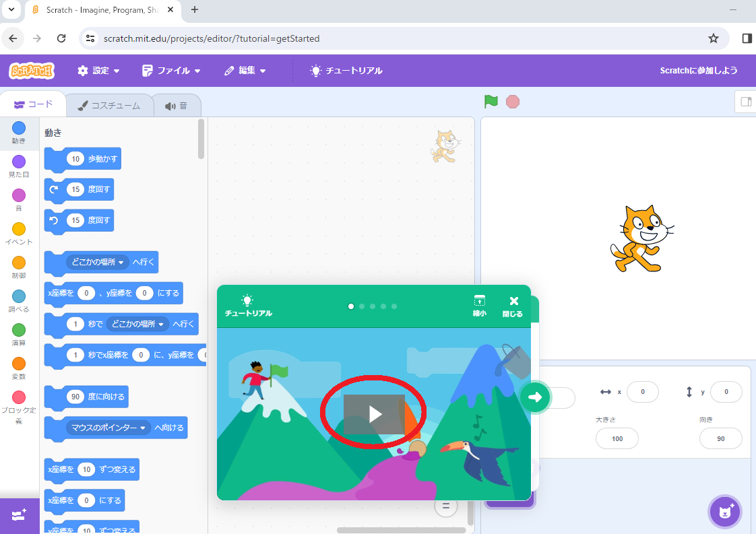
Task: Open the add extension button
Action: [20, 515]
